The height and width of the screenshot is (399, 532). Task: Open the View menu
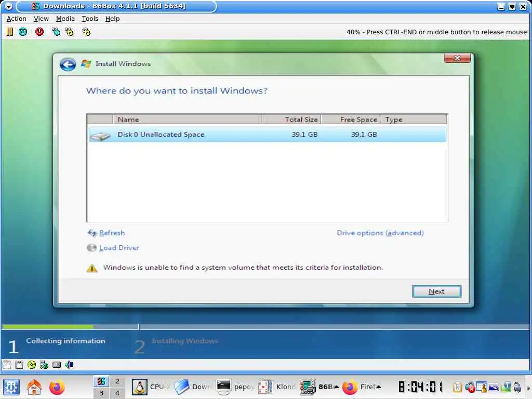pyautogui.click(x=41, y=19)
